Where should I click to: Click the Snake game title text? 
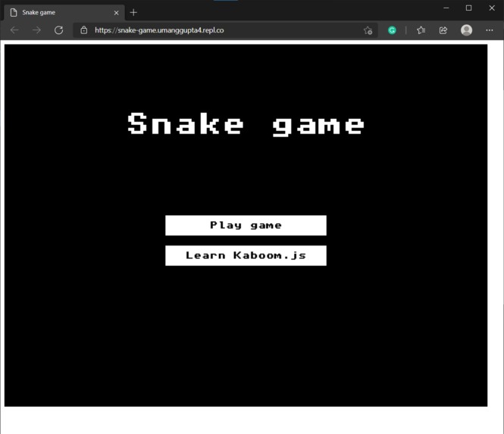click(x=246, y=124)
